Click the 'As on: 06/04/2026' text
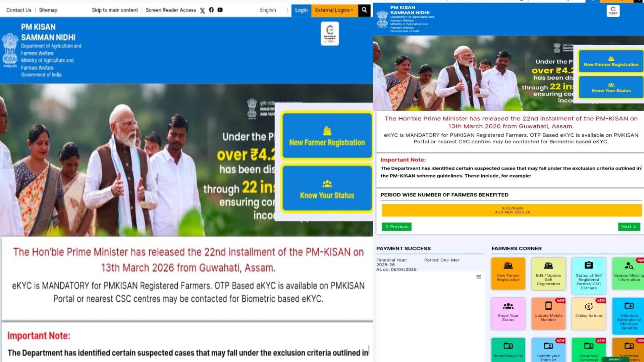Image resolution: width=644 pixels, height=362 pixels. (396, 269)
